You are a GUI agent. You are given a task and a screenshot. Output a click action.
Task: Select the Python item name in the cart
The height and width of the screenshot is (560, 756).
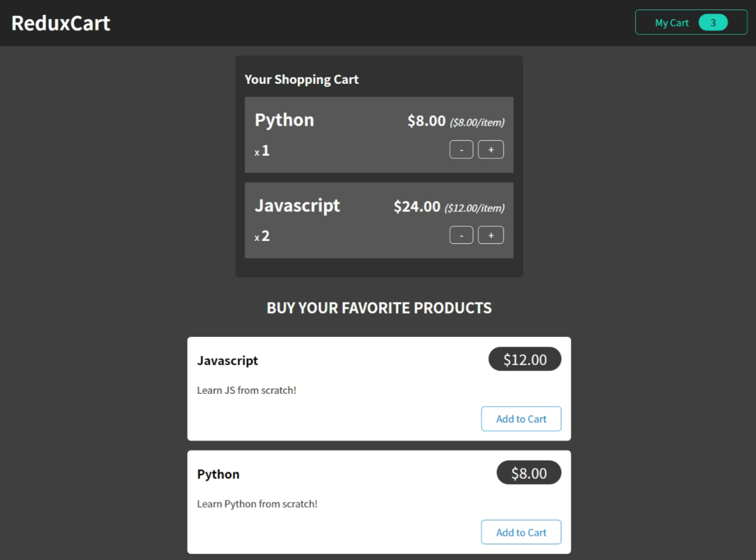(284, 120)
